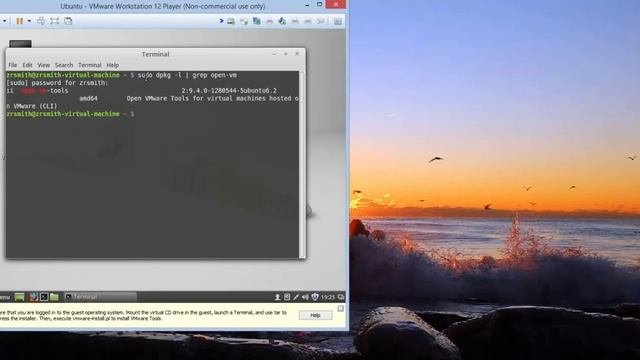Click the Terminal window title bar
This screenshot has height=360, width=640.
click(x=155, y=54)
